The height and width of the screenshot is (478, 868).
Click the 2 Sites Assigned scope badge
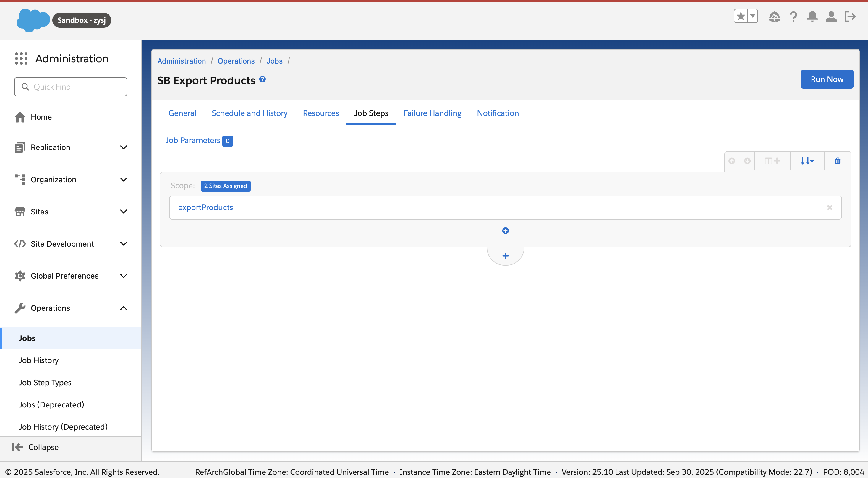coord(225,186)
